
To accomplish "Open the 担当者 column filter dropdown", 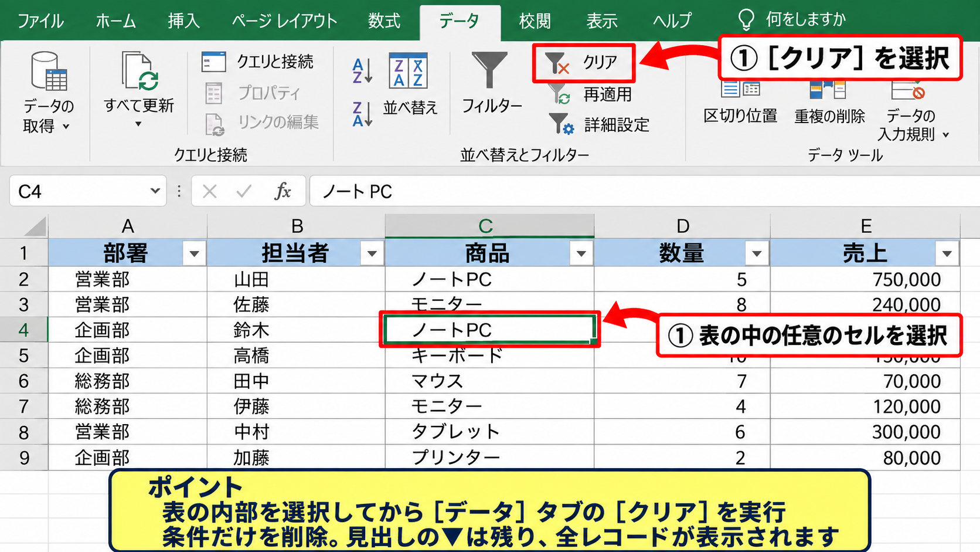I will point(372,254).
